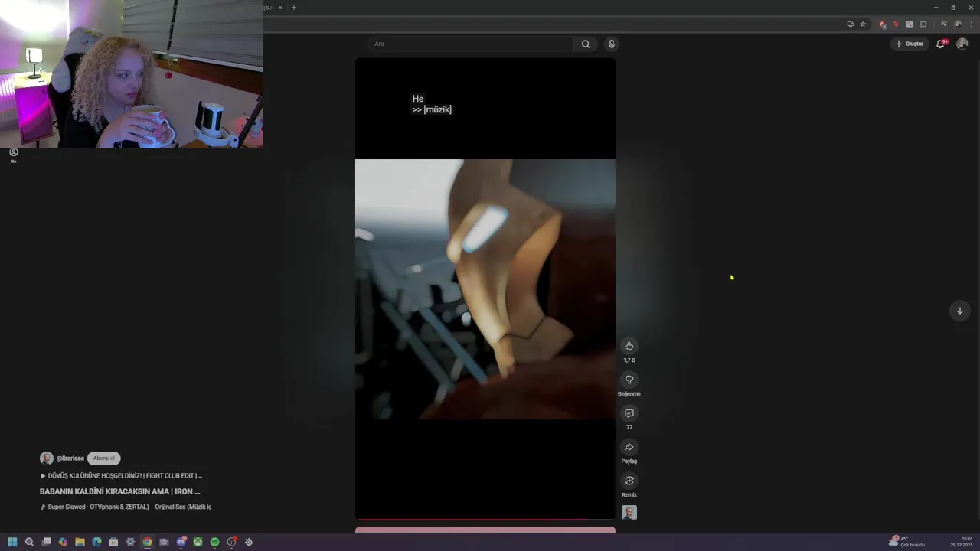Open the Chrome profile avatar in the toolbar
980x551 pixels.
958,24
